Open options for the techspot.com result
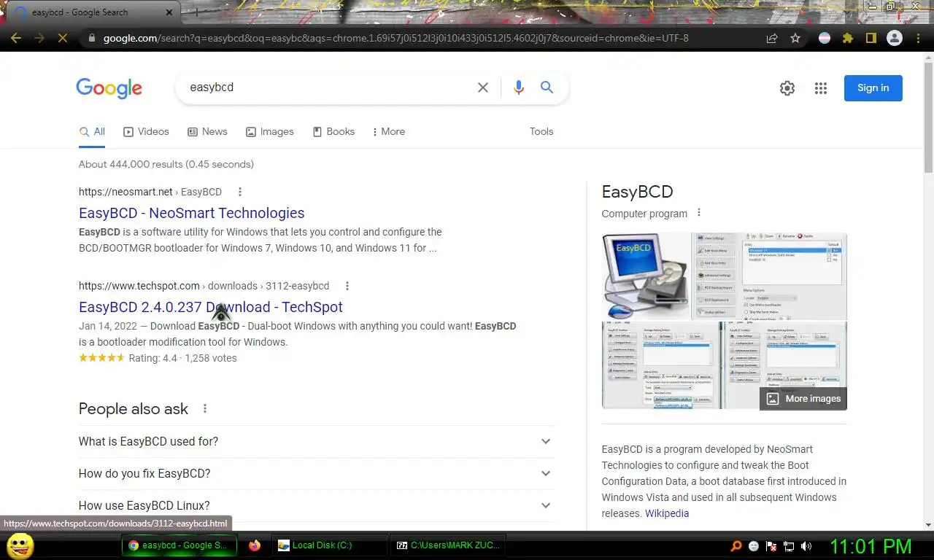Screen dimensions: 934x560 (x=347, y=286)
